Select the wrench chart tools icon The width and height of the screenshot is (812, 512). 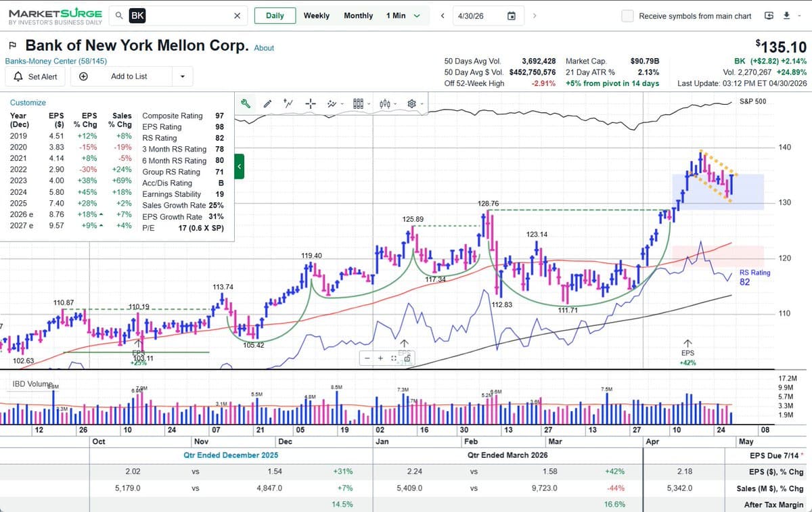click(246, 103)
